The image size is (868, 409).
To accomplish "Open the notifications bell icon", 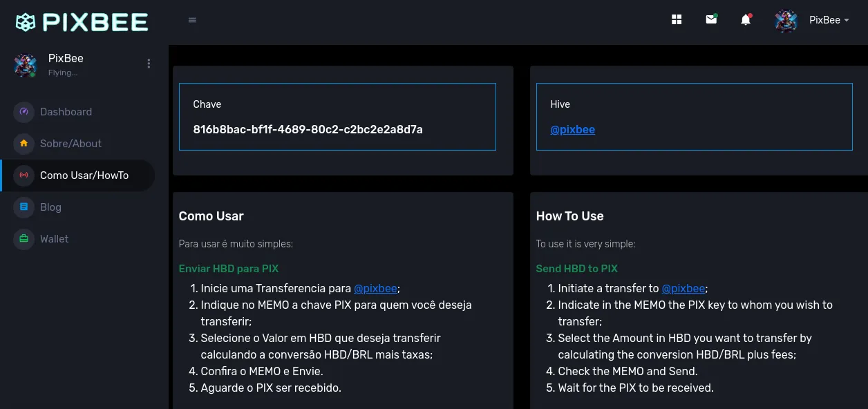I will coord(746,19).
